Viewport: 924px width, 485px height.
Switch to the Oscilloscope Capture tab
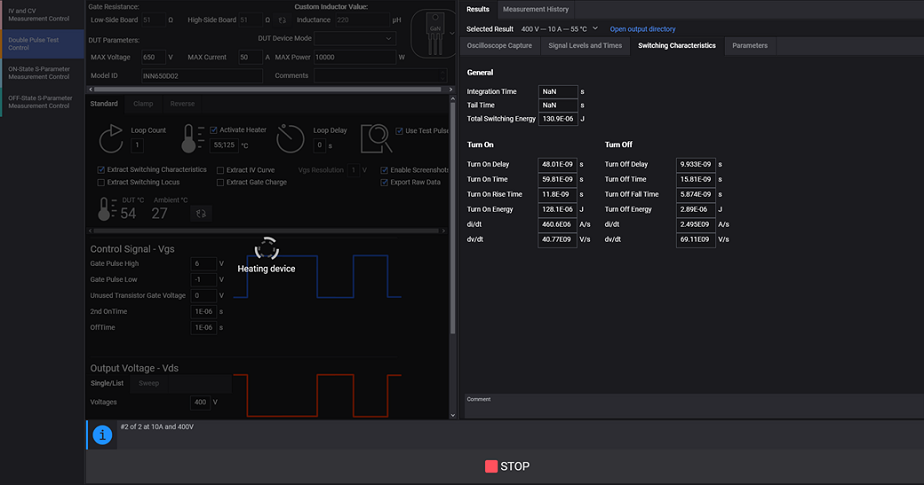[500, 46]
